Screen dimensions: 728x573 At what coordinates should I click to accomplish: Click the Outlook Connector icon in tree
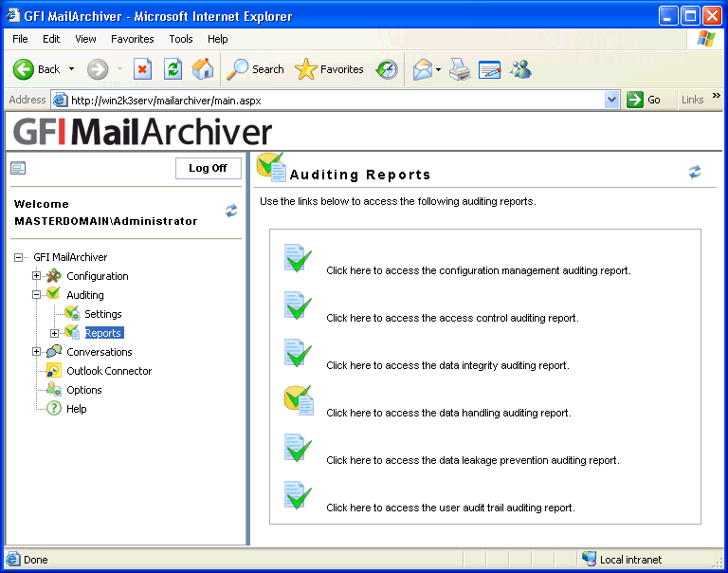[x=54, y=370]
